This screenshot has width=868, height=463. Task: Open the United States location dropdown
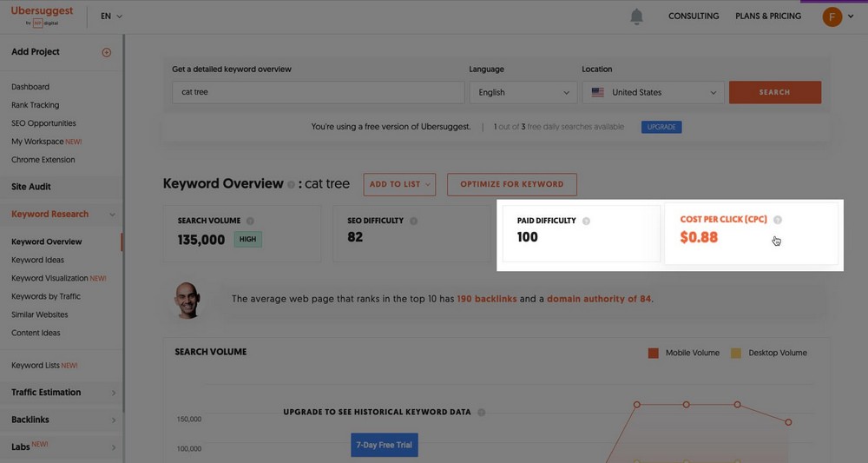coord(654,92)
